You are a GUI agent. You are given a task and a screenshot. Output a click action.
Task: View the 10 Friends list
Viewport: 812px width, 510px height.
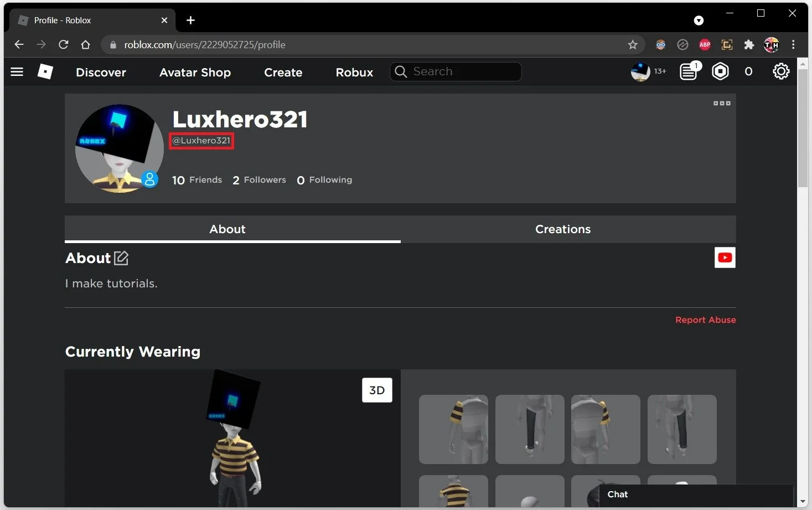point(197,180)
